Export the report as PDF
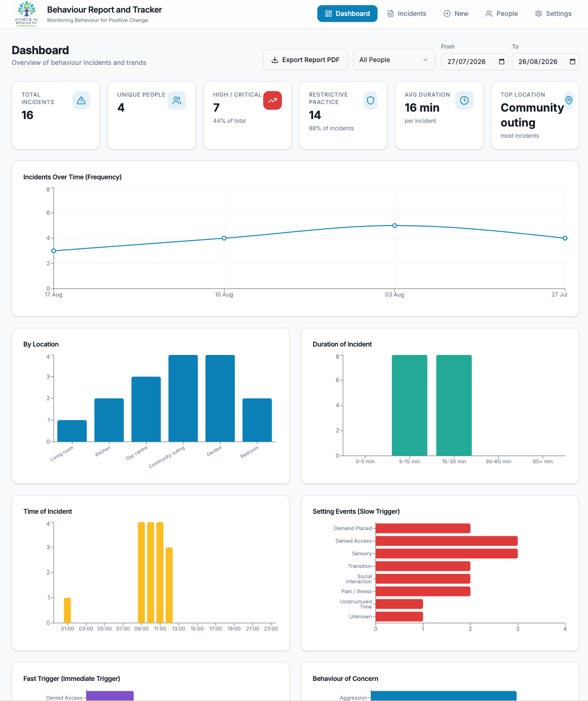Screen dimensions: 588x701 (305, 60)
